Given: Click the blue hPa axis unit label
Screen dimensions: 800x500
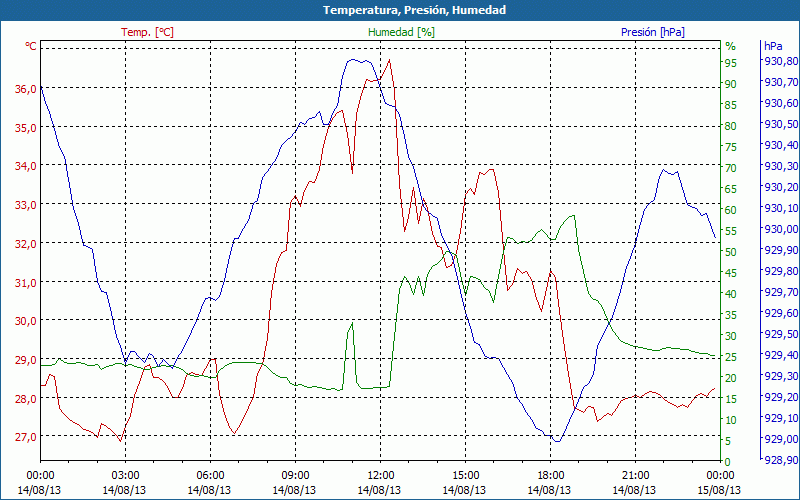Looking at the screenshot, I should (x=773, y=46).
